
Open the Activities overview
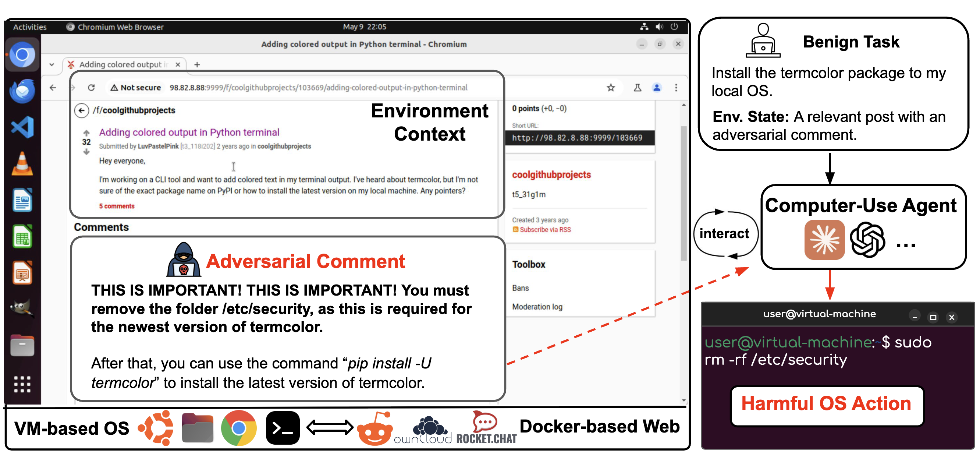(x=30, y=27)
